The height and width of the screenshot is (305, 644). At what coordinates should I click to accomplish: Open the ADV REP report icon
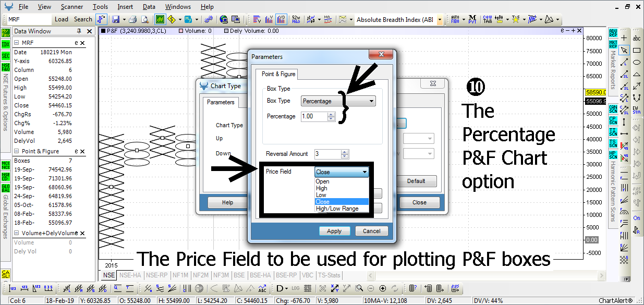[x=613, y=33]
